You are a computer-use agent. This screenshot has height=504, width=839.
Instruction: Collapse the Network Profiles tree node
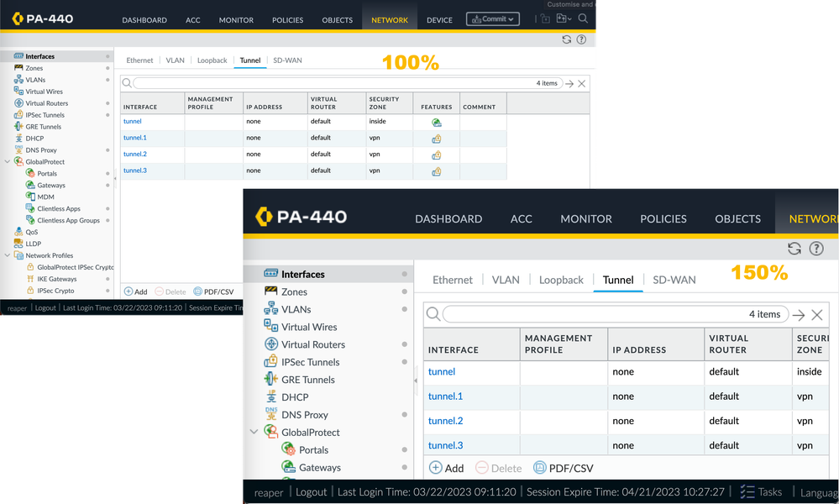(x=8, y=255)
